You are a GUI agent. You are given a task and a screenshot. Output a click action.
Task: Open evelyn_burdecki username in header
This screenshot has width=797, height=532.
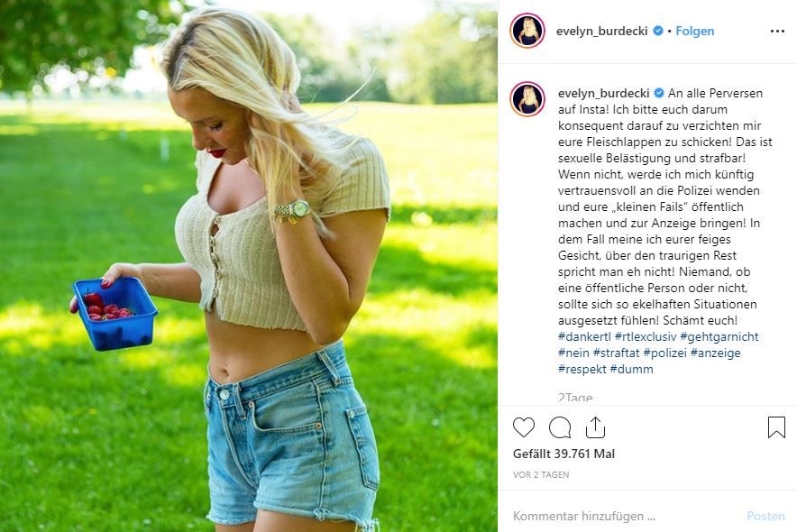tap(602, 31)
